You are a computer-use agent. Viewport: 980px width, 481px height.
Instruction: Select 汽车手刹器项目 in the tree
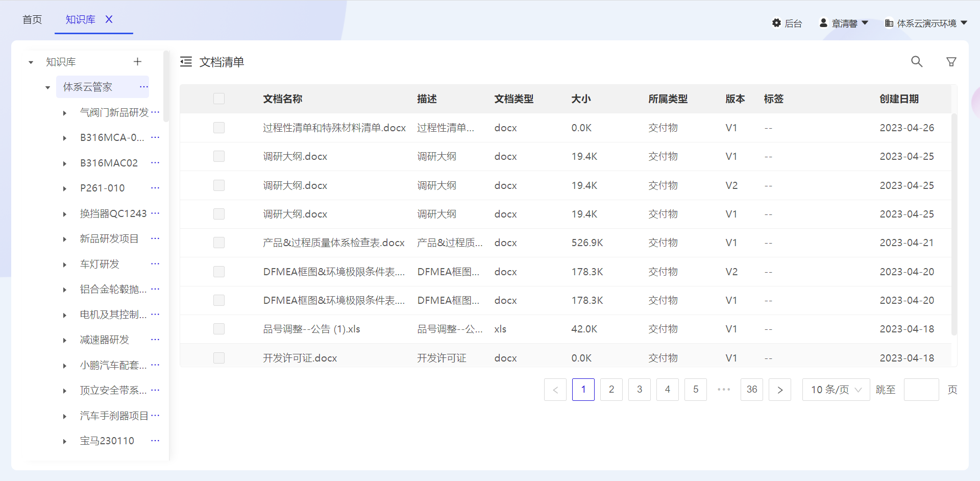(x=114, y=416)
